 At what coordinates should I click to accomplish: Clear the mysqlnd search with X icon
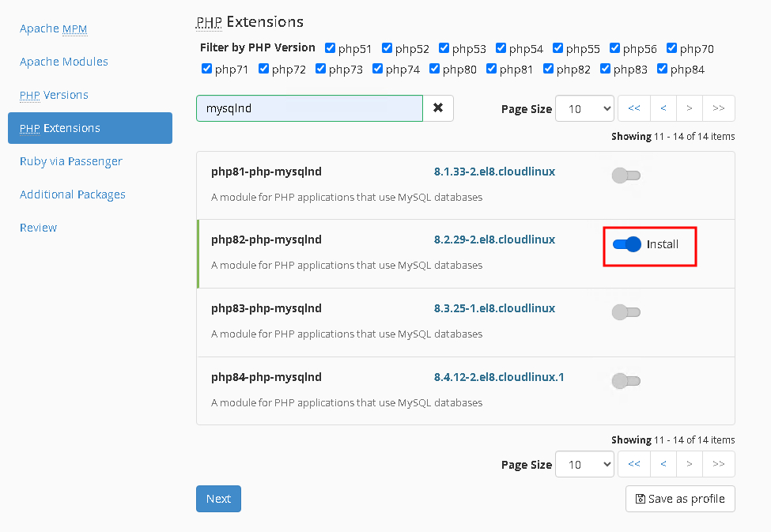438,108
